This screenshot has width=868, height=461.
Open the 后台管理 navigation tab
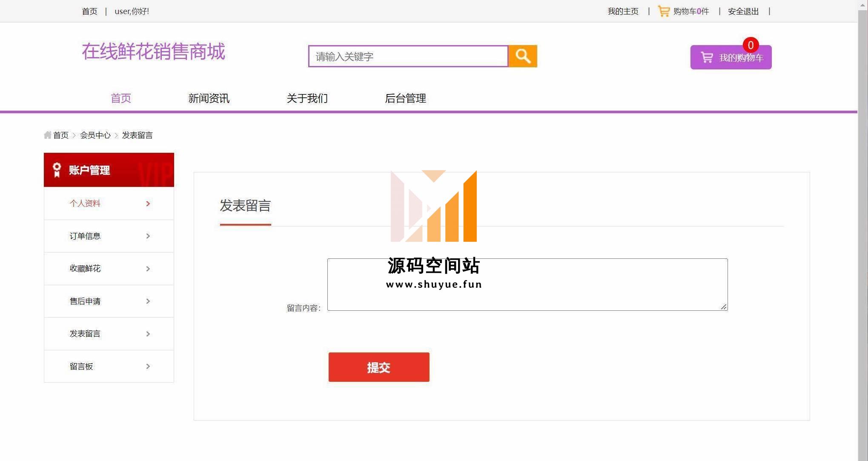point(406,98)
